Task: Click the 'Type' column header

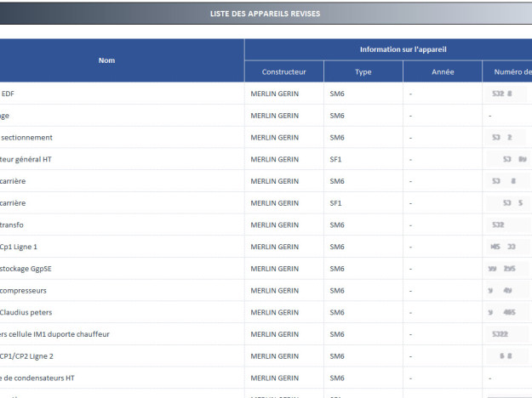Action: click(x=363, y=71)
